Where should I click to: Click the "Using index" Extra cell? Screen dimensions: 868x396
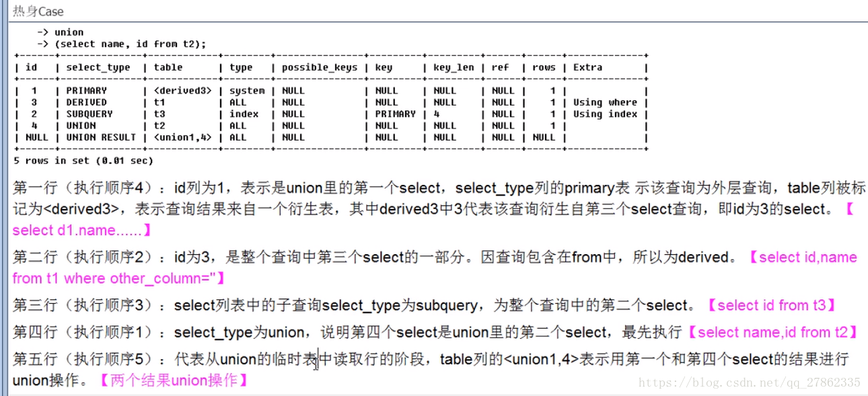tap(605, 114)
